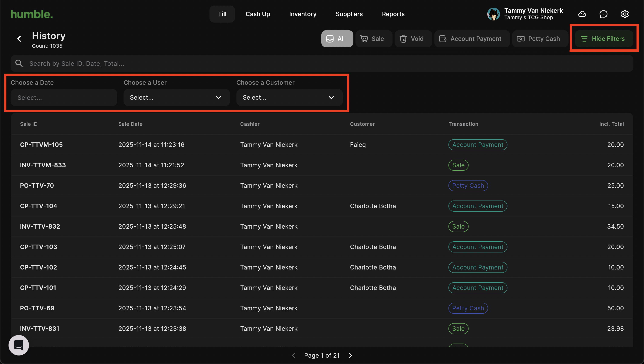Image resolution: width=644 pixels, height=364 pixels.
Task: Go to next page arrow
Action: tap(350, 355)
